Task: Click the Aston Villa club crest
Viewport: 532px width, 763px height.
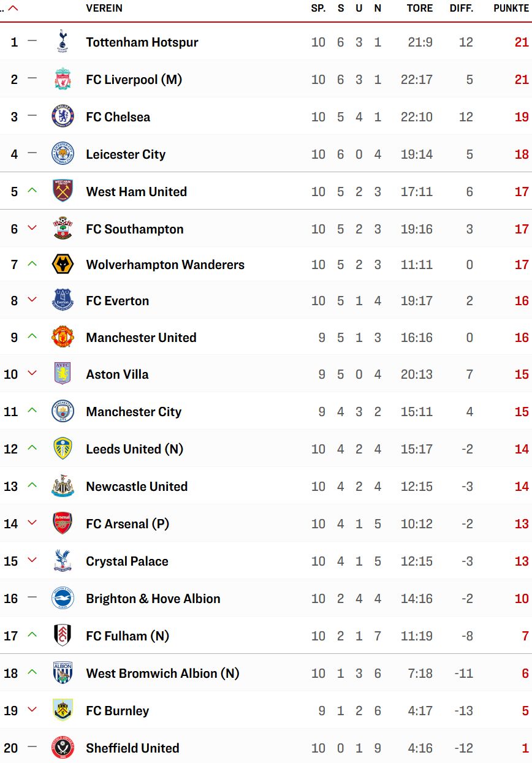Action: click(x=63, y=374)
